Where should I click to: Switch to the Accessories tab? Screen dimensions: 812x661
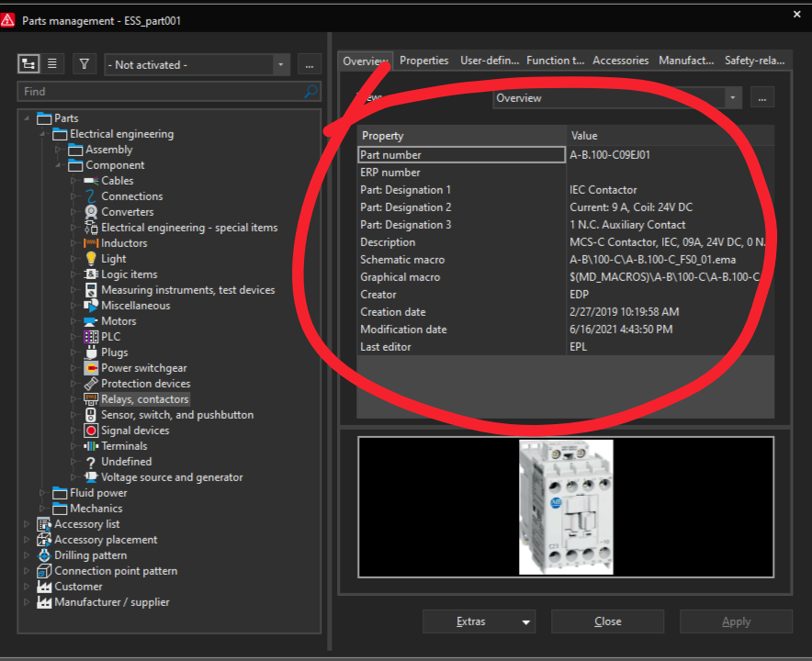(620, 61)
